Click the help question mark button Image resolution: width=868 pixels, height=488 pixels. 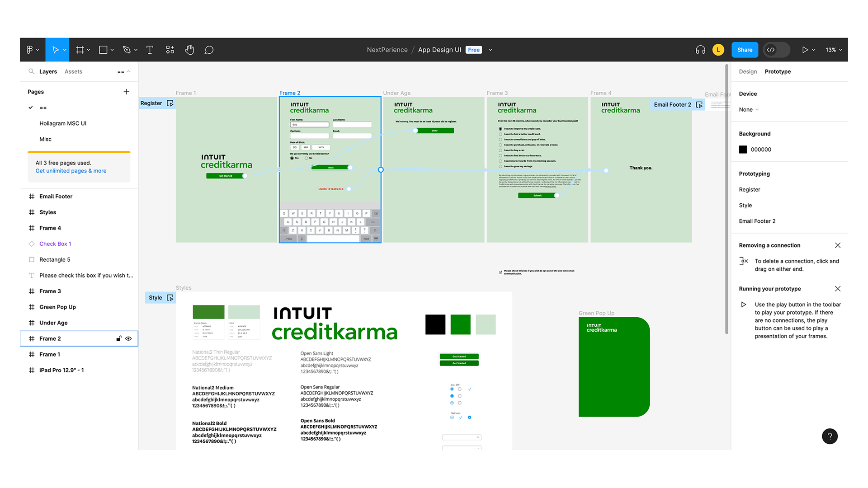[830, 436]
